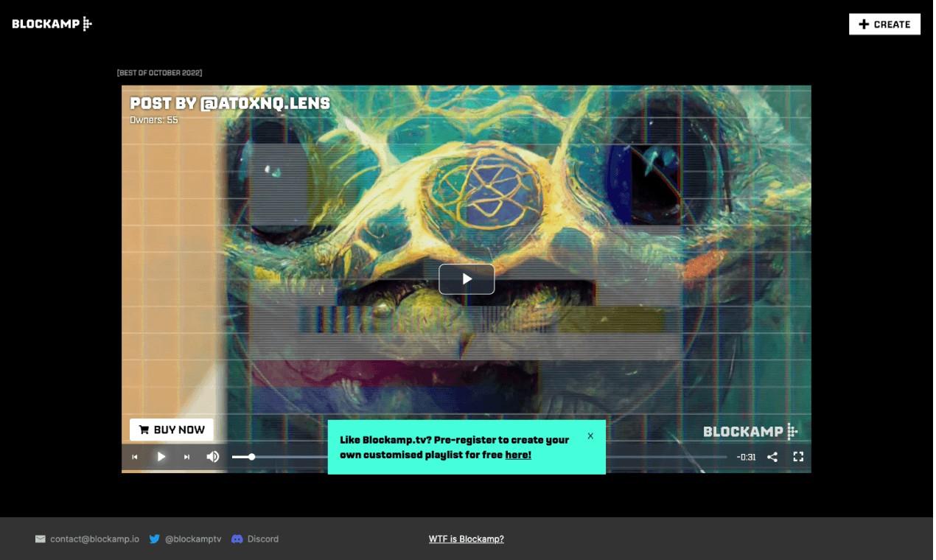Toggle fullscreen mode
The width and height of the screenshot is (936, 560).
click(x=797, y=457)
